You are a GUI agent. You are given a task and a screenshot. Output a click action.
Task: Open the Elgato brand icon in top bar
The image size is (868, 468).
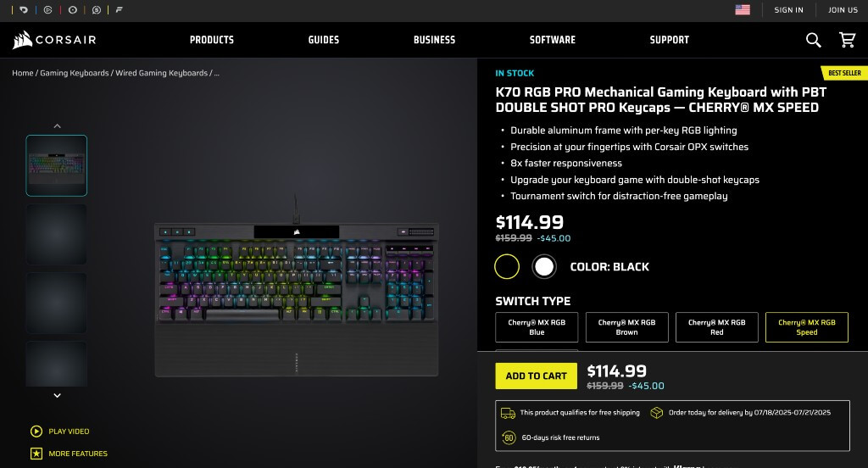pos(48,10)
